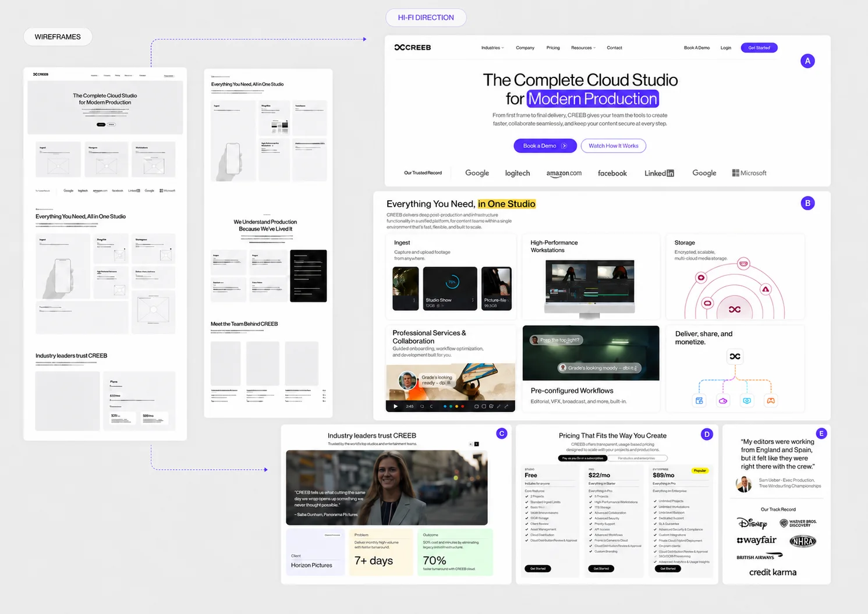
Task: Open the 'Picture-Me' footage thumbnail
Action: pyautogui.click(x=497, y=288)
